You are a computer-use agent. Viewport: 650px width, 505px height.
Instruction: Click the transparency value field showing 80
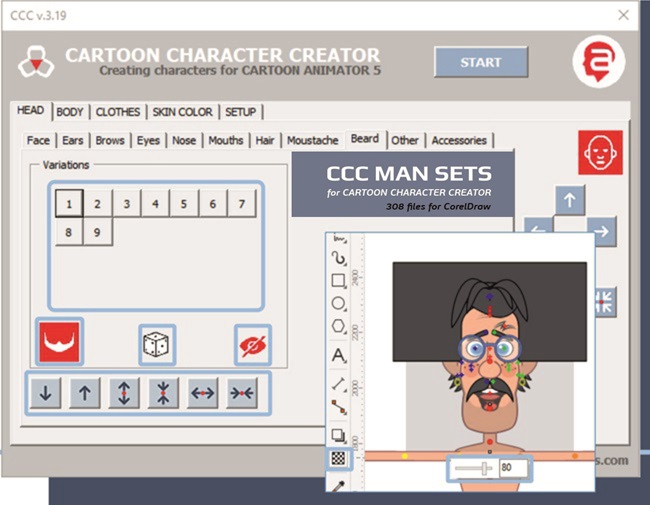(x=513, y=467)
